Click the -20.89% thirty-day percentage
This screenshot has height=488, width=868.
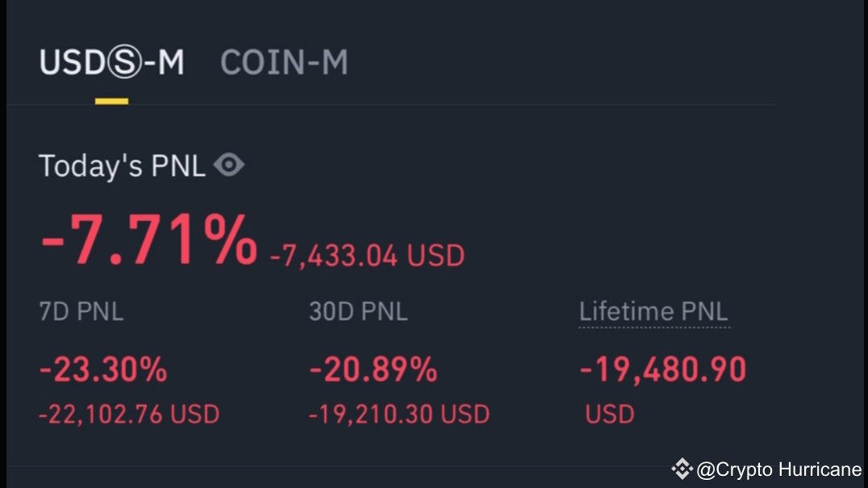pos(373,370)
